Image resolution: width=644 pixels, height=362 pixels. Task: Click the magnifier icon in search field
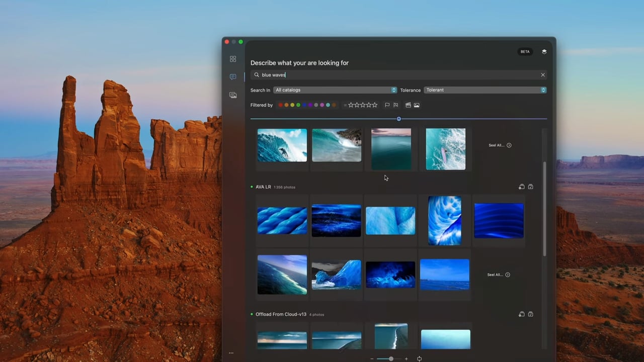tap(257, 75)
